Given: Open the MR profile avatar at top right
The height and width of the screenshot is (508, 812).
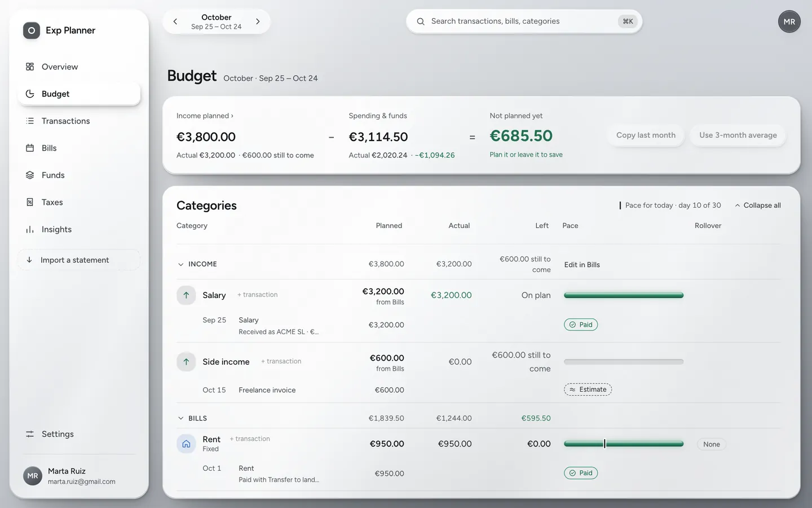Looking at the screenshot, I should 789,21.
